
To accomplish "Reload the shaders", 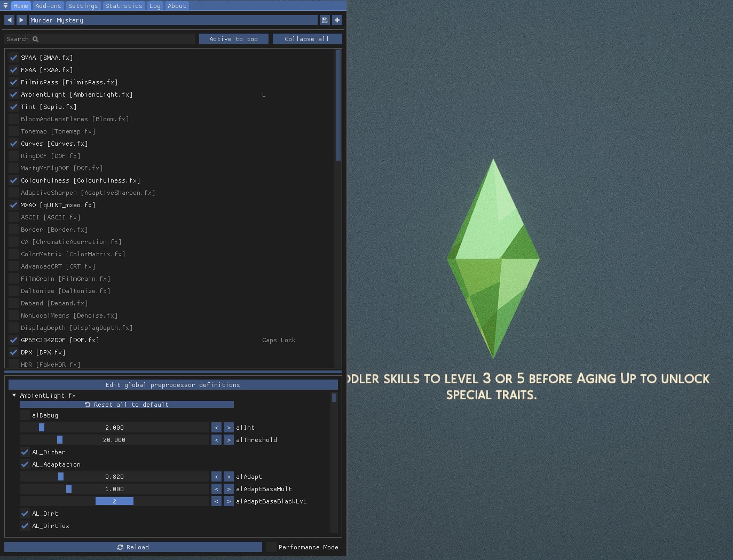I will (x=133, y=547).
